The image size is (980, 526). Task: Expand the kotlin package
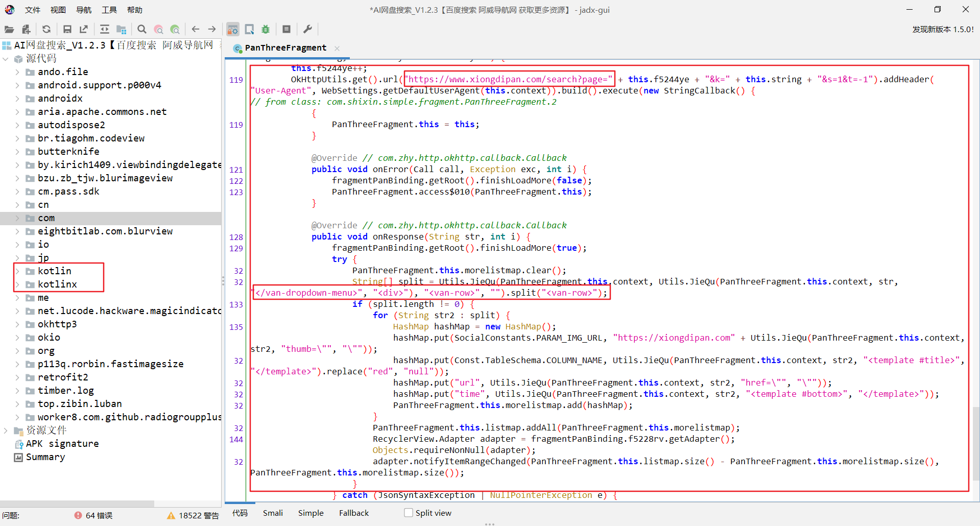click(17, 271)
